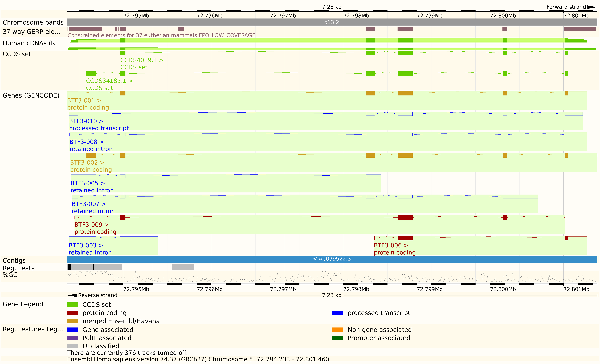Click the BTF3-010 transcript label
600x364 pixels.
click(86, 121)
